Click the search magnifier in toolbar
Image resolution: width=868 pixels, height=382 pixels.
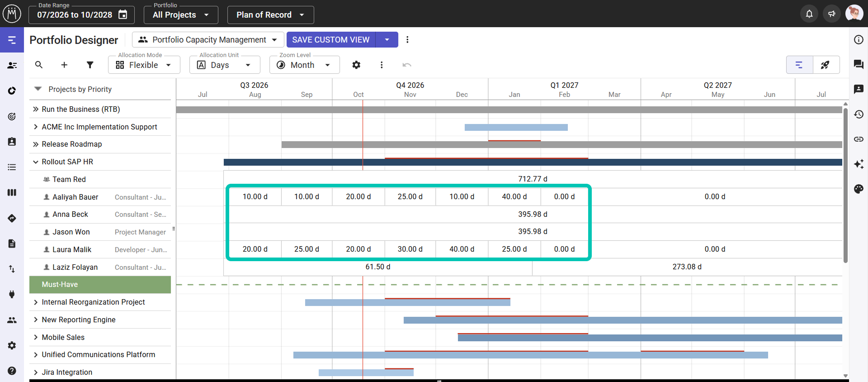point(39,65)
